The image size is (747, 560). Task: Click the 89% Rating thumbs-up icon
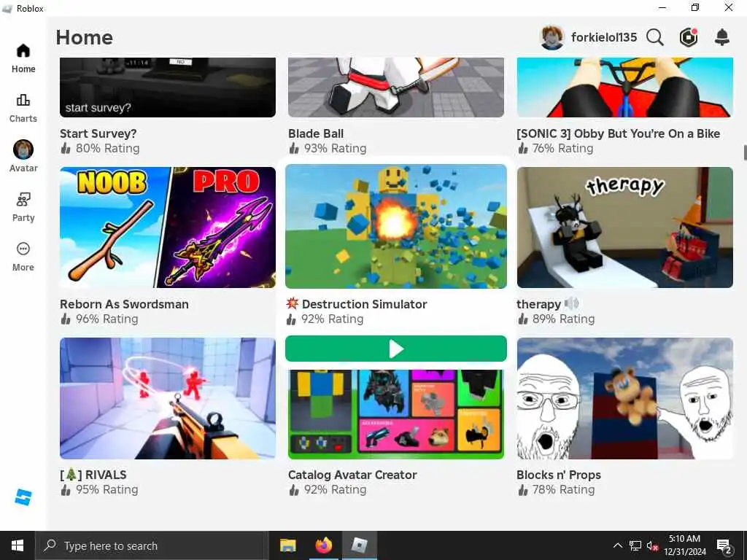pos(522,319)
